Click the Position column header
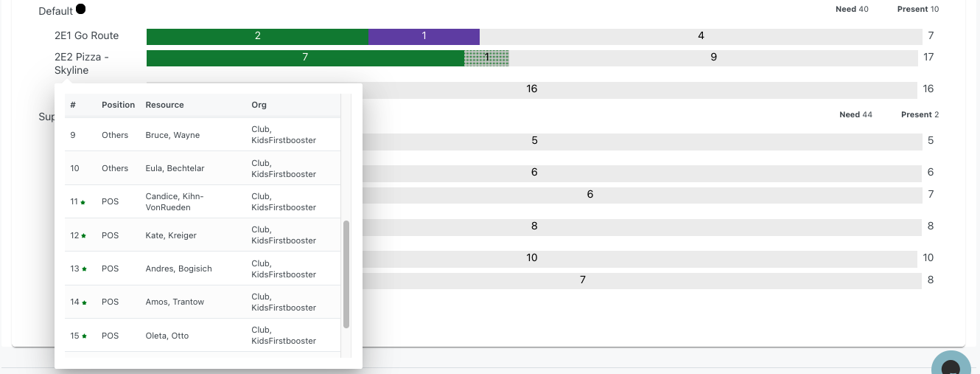This screenshot has width=980, height=374. point(118,105)
